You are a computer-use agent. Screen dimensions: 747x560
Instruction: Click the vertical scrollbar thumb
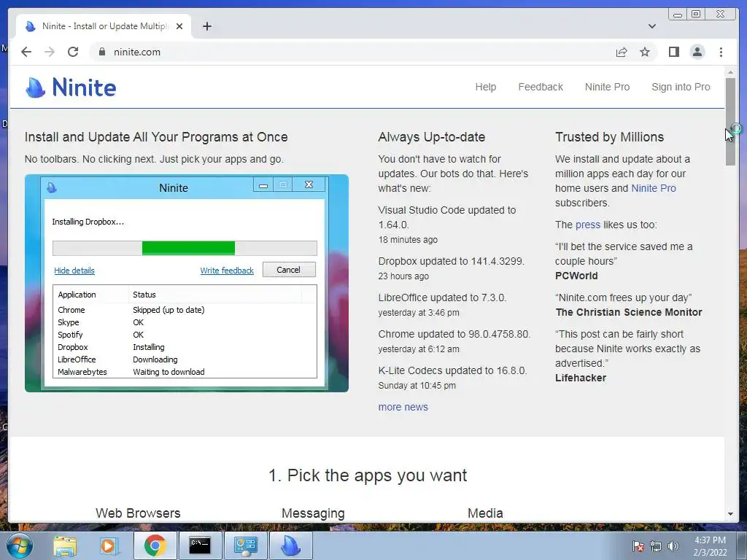point(730,122)
